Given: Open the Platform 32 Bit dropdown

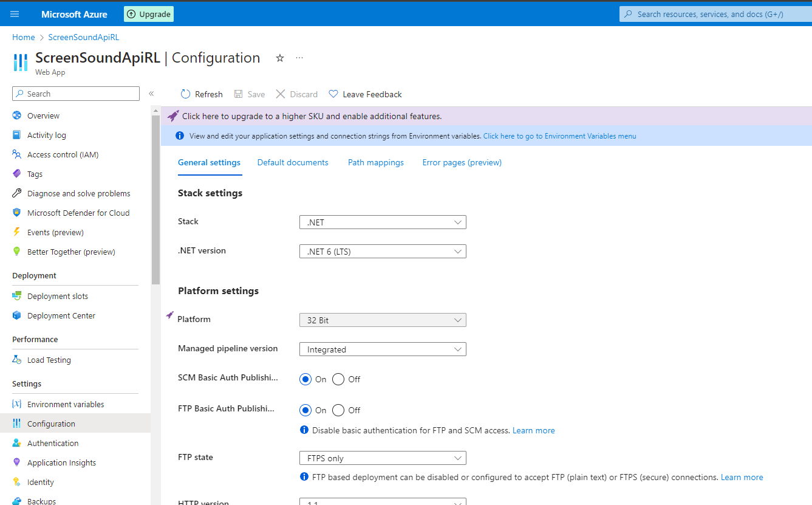Looking at the screenshot, I should point(383,320).
